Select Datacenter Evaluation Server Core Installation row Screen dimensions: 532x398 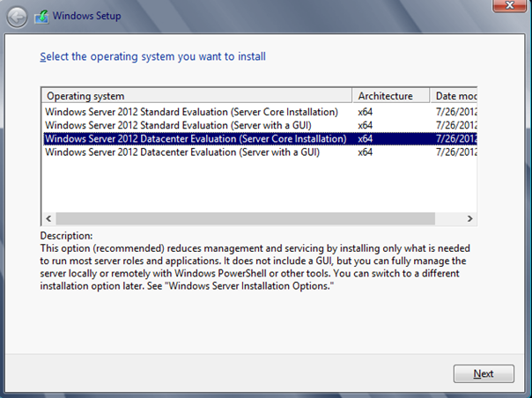point(260,139)
